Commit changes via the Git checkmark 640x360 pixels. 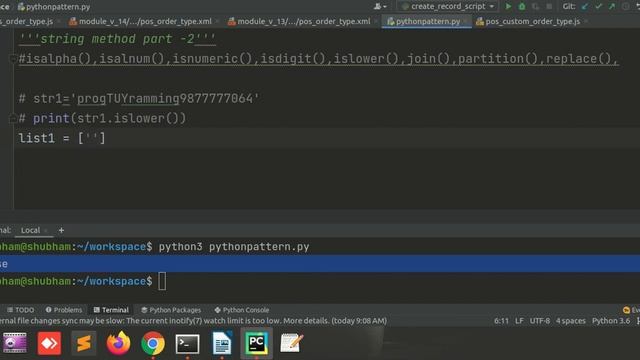tap(598, 7)
